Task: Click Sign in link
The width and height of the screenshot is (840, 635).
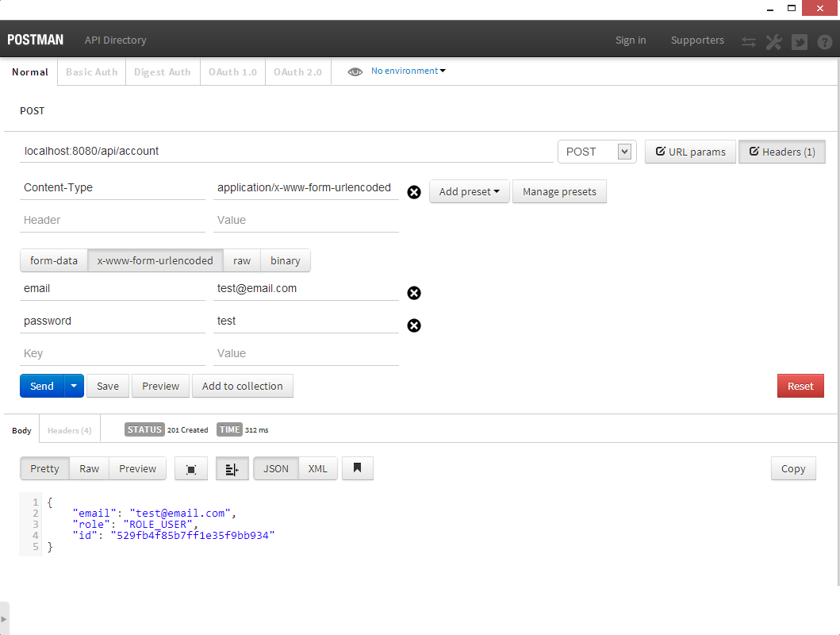Action: [631, 40]
